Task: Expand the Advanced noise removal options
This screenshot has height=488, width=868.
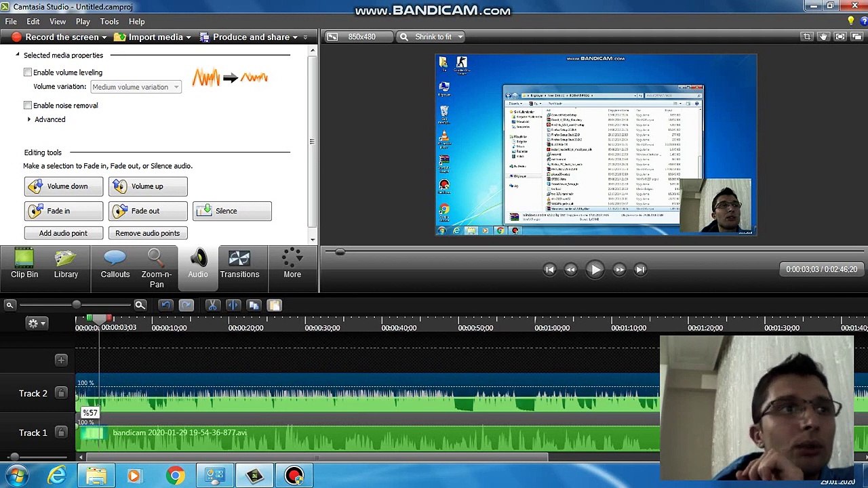Action: coord(29,119)
